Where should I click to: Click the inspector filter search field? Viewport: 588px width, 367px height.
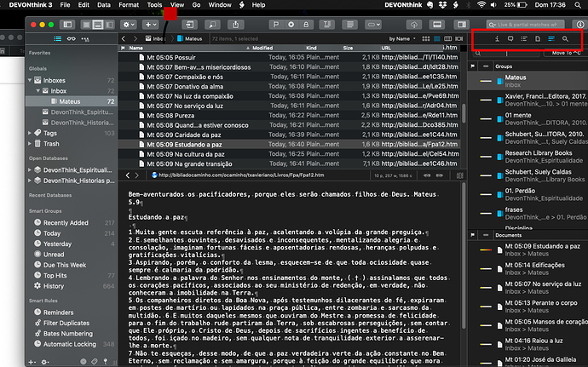tap(506, 54)
